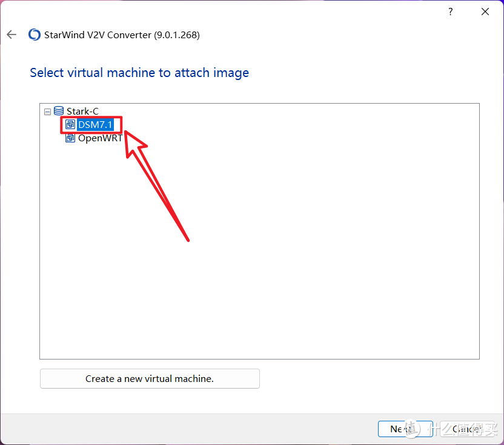This screenshot has width=504, height=445.
Task: Close the converter window
Action: pos(485,12)
